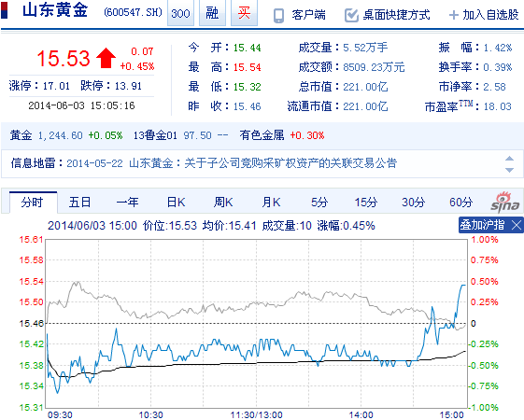This screenshot has width=524, height=420.
Task: Click the 昨收 value 15.46
Action: coord(247,106)
